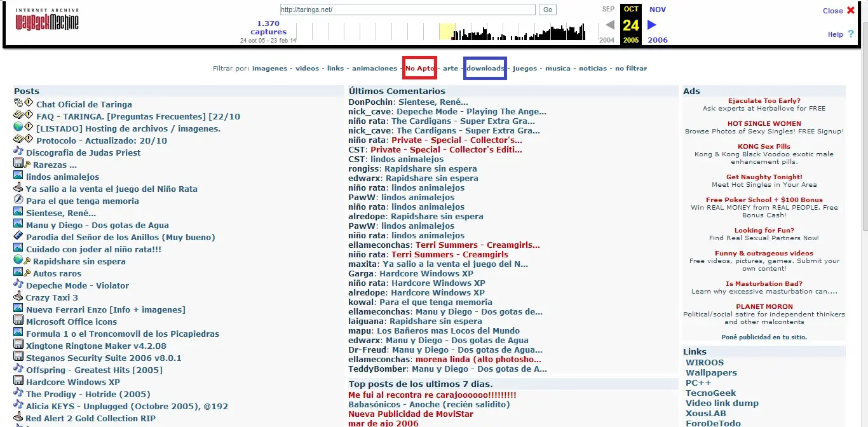
Task: Click the Go button next to the URL field
Action: [548, 10]
